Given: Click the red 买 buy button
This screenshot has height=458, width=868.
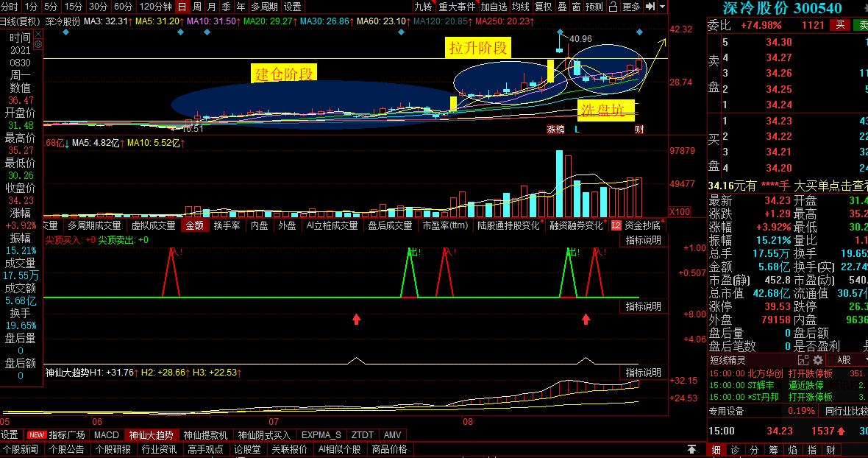Looking at the screenshot, I should point(840,25).
